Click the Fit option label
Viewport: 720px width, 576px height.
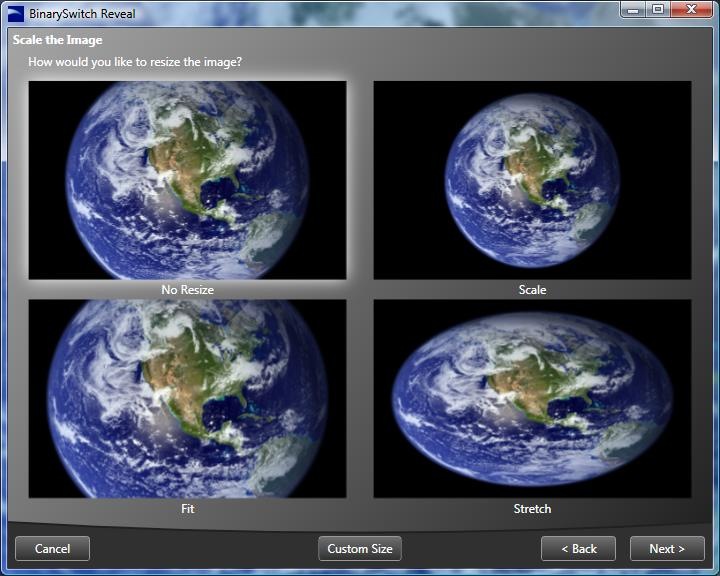point(187,509)
